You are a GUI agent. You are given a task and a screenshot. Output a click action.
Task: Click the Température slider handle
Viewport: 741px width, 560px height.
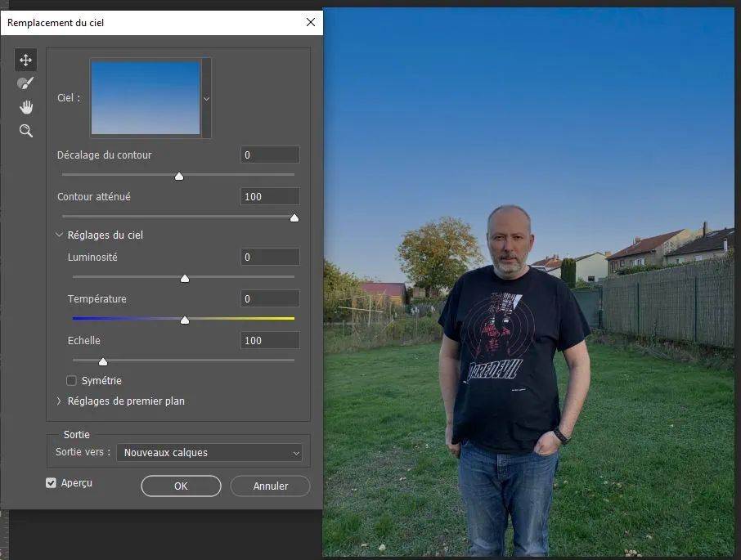[x=184, y=320]
